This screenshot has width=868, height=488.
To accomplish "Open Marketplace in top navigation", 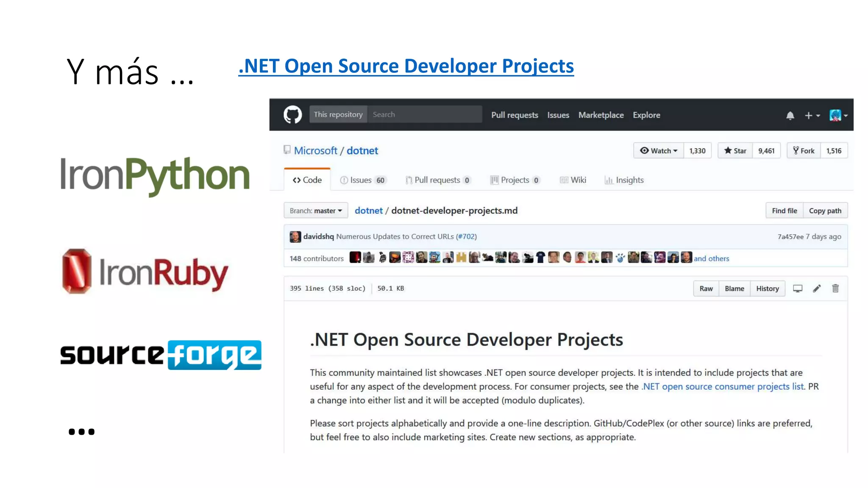I will click(x=601, y=115).
